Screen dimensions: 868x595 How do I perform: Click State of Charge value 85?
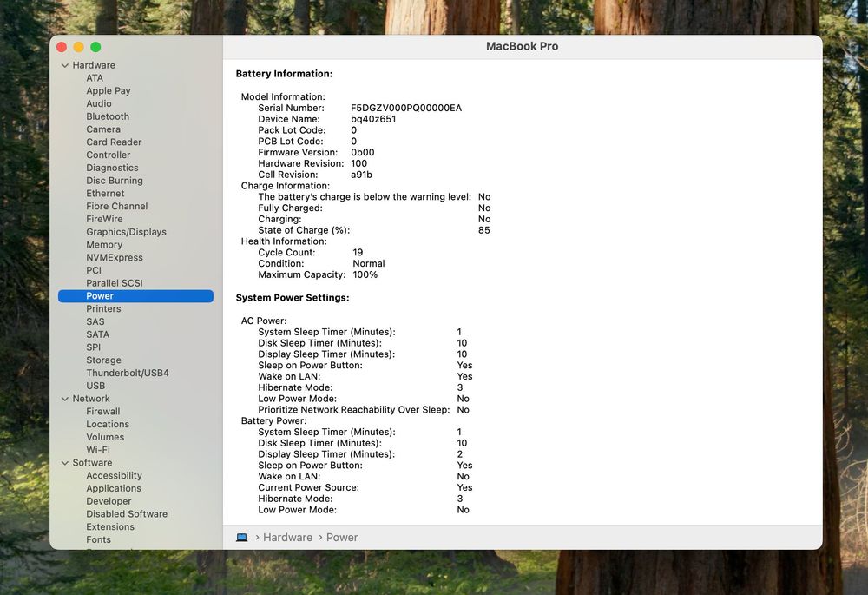point(483,230)
